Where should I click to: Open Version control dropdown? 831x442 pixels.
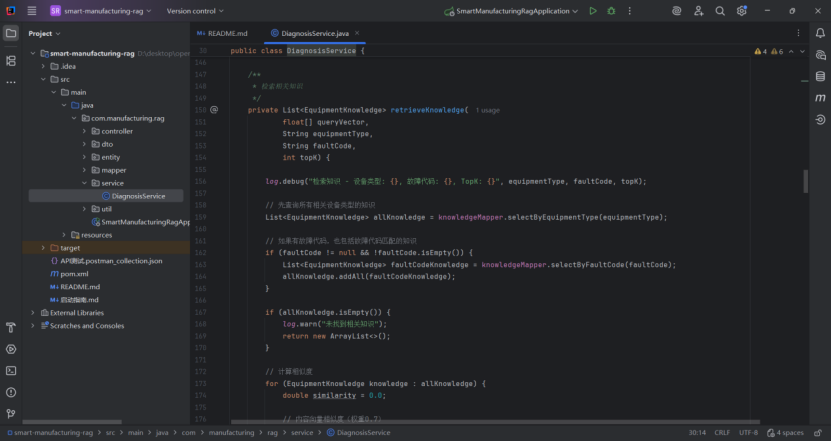195,11
